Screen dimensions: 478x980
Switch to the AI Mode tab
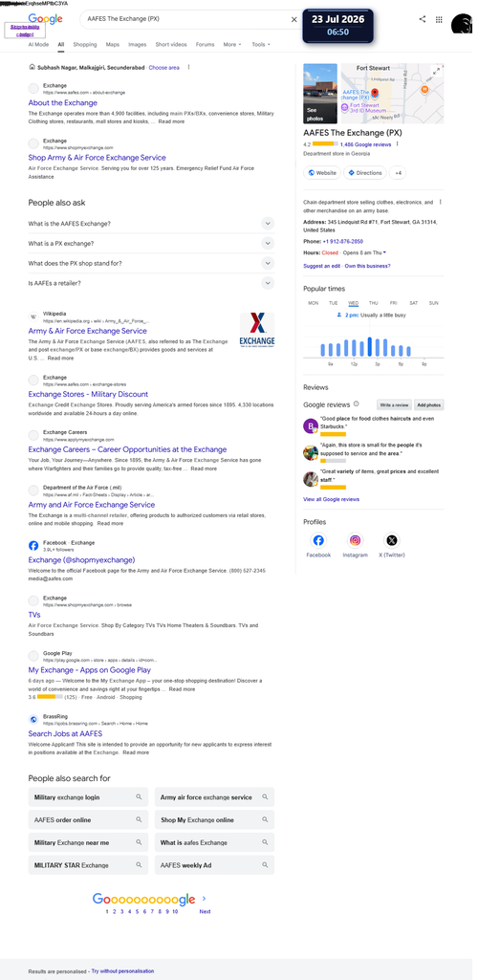point(38,44)
